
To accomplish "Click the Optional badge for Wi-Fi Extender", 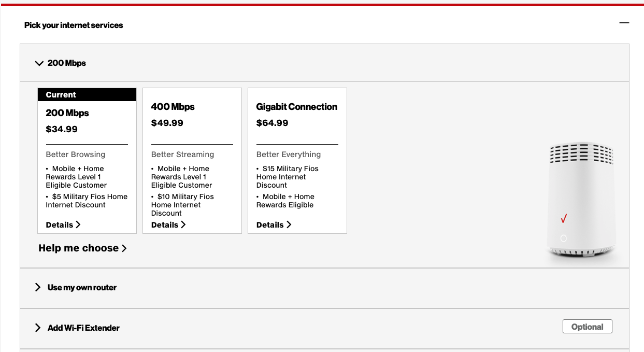I will click(588, 327).
